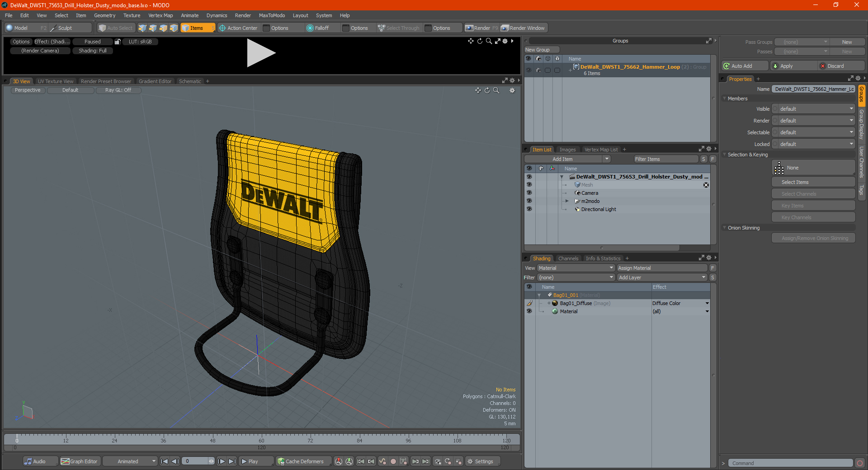Toggle Hammer_Loop group visibility eye
This screenshot has height=470, width=868.
tap(528, 70)
